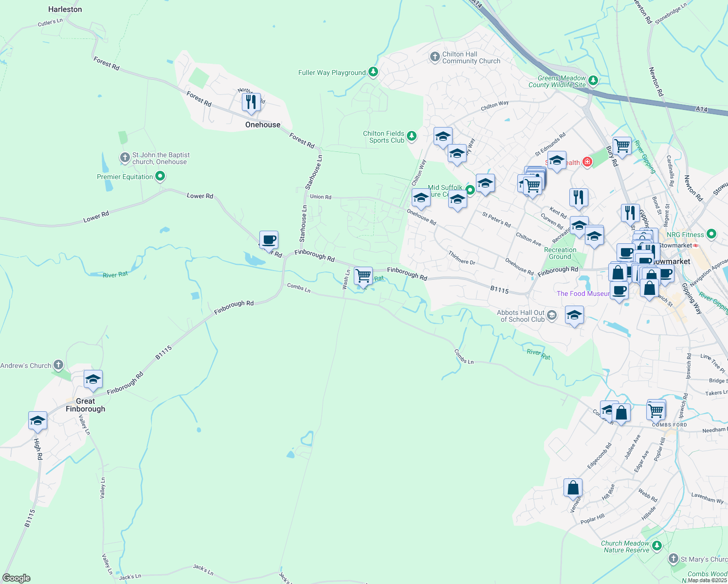Open the Church Meadow Nature Reserve pin

pos(657,546)
